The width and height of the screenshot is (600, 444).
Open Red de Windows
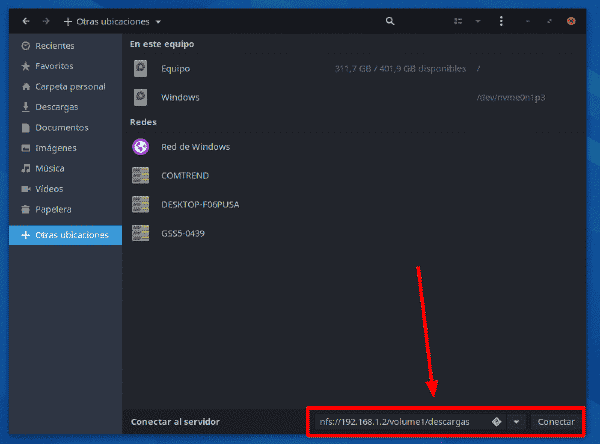click(355, 147)
